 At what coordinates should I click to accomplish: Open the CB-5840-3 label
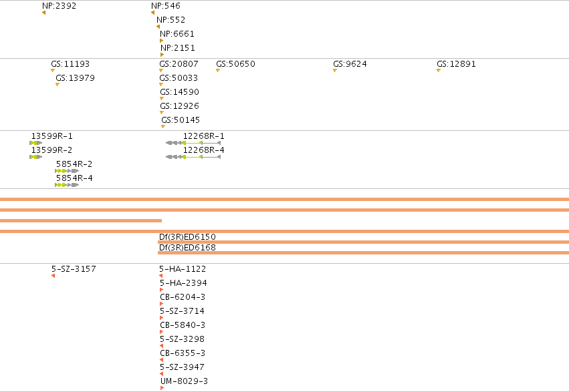point(183,325)
